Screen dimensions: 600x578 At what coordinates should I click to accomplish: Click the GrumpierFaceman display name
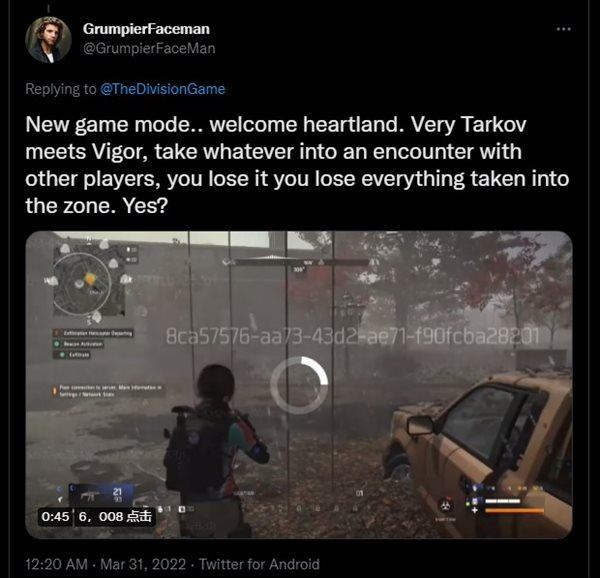point(146,29)
